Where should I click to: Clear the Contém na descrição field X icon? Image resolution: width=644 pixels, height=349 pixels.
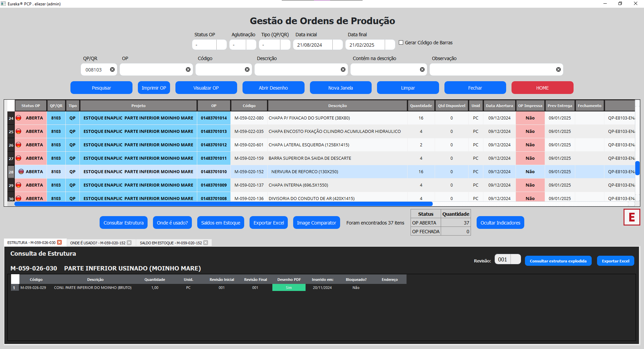coord(422,69)
